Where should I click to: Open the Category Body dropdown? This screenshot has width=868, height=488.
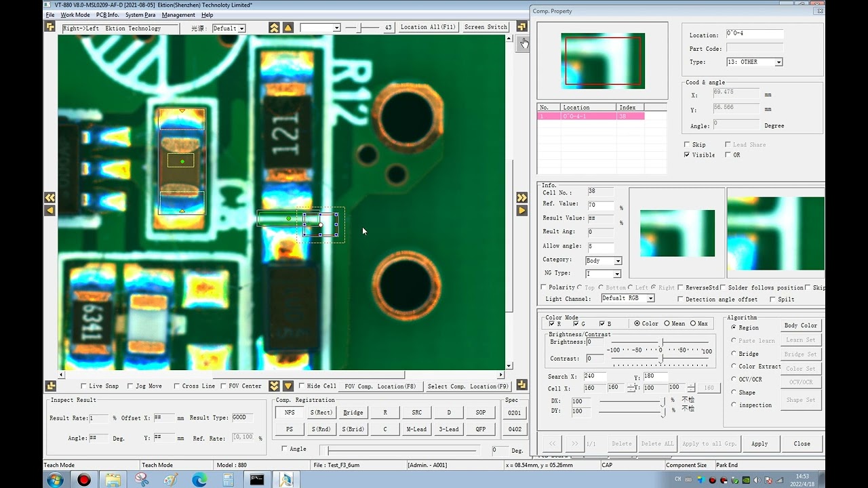coord(604,261)
